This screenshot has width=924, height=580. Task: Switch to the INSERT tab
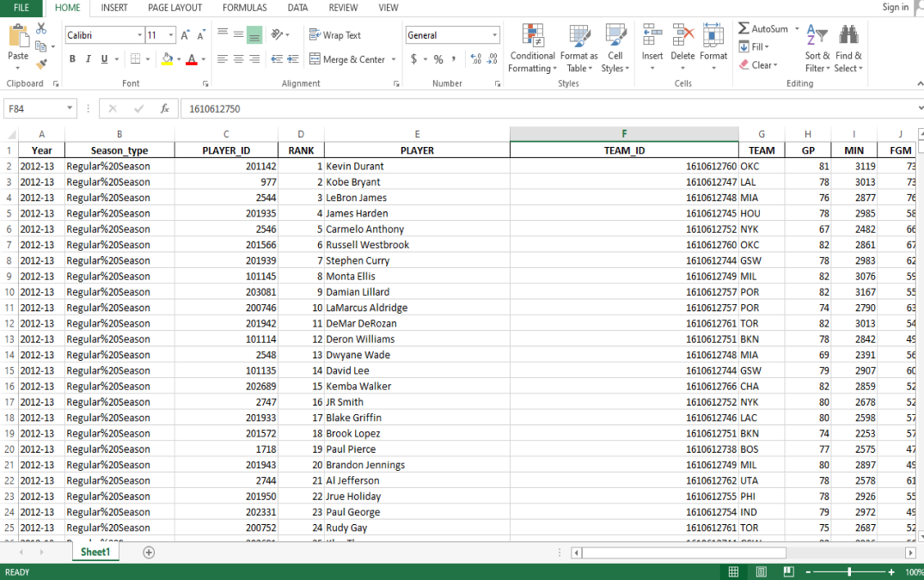pos(114,8)
